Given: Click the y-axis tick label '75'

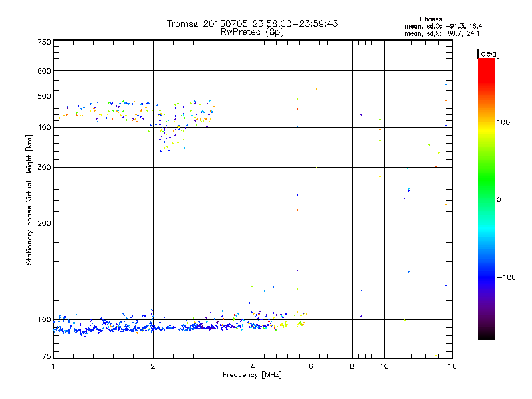Looking at the screenshot, I should click(x=46, y=356).
